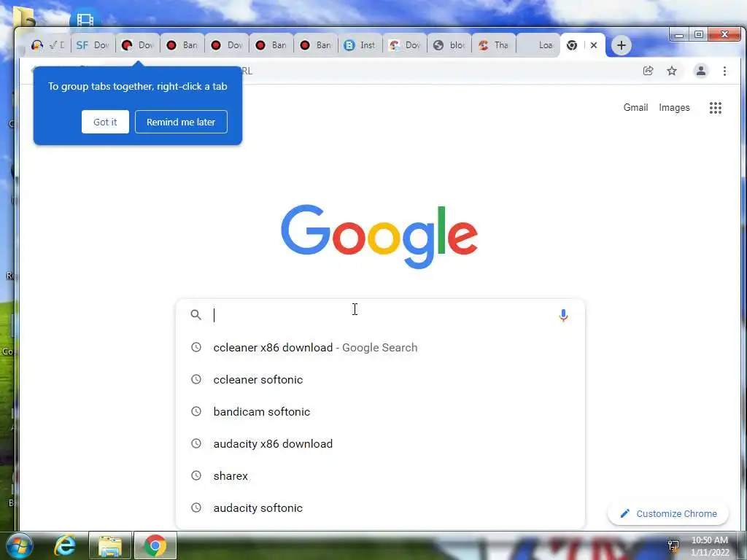The width and height of the screenshot is (747, 560).
Task: Open the Windows Start menu
Action: [18, 545]
